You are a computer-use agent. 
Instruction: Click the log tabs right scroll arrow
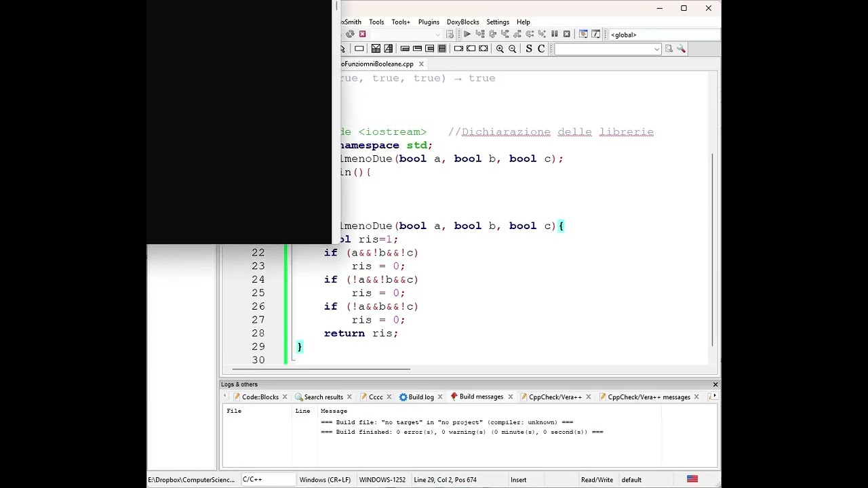(x=714, y=396)
